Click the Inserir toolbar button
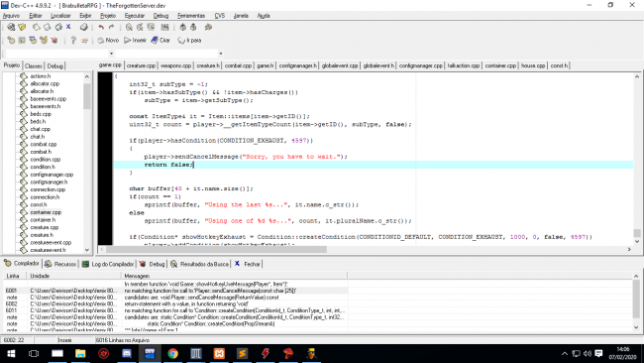The width and height of the screenshot is (644, 363). [x=135, y=40]
